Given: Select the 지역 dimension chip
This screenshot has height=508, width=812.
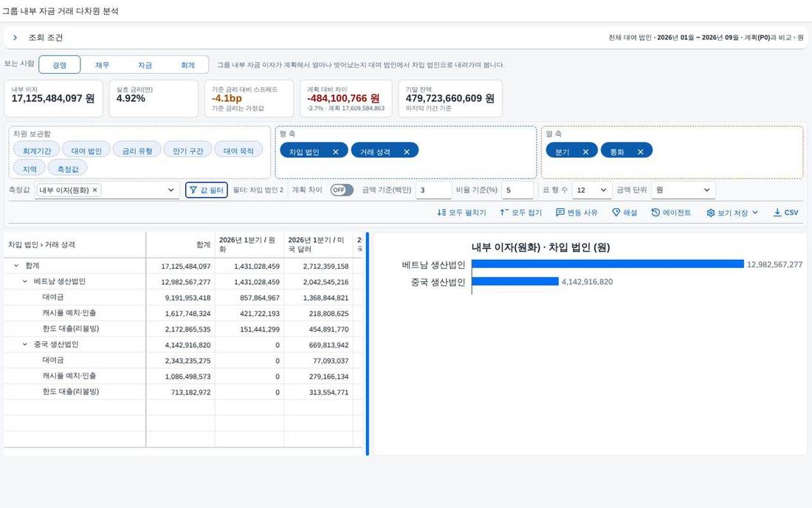Looking at the screenshot, I should (x=30, y=169).
